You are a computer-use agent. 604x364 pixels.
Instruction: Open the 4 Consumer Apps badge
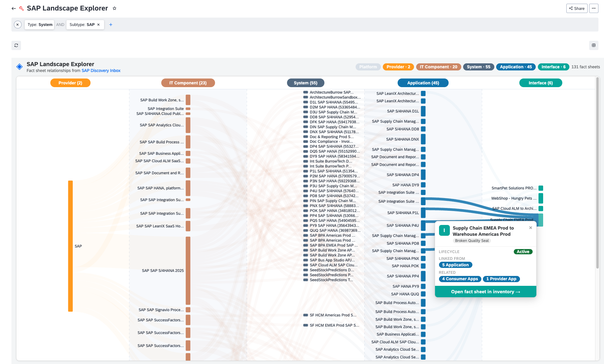[x=460, y=279]
